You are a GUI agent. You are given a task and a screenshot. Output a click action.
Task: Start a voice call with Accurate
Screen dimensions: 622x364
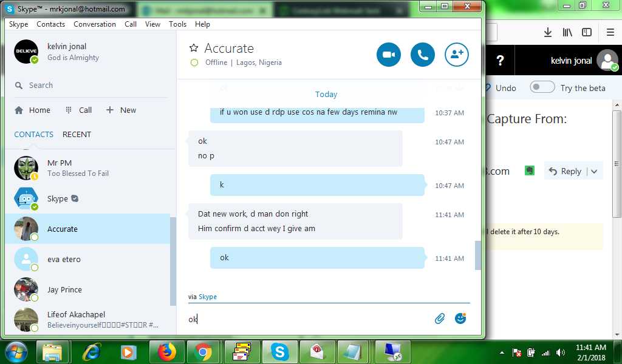423,55
